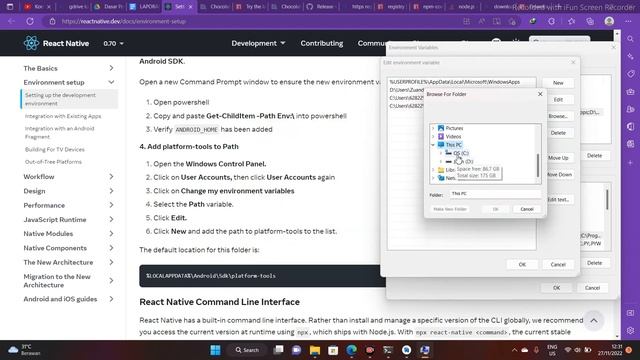Click Cancel in Browse For Folder dialog
The height and width of the screenshot is (360, 640).
click(527, 209)
